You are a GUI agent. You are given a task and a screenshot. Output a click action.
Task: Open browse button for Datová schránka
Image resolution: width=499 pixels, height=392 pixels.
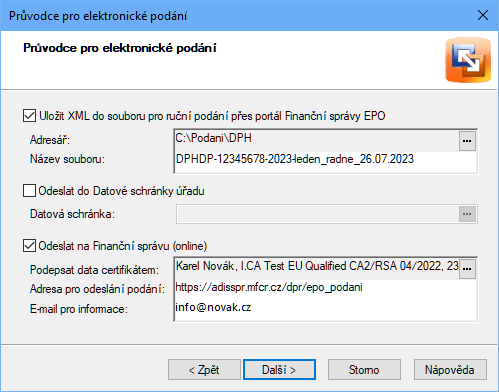point(467,214)
